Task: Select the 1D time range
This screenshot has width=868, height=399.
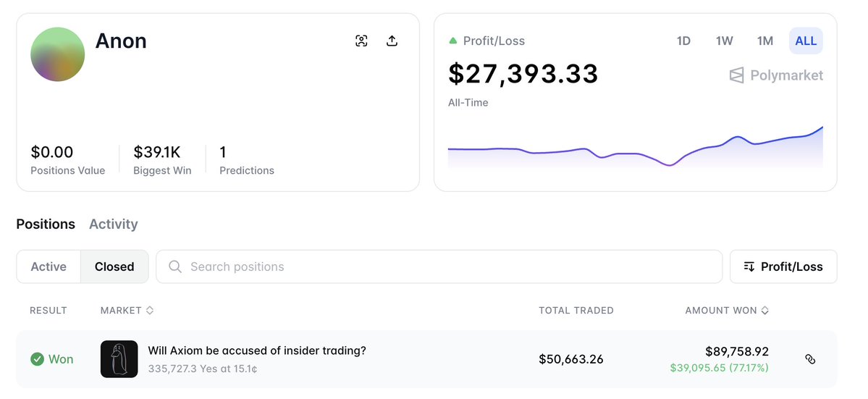Action: (683, 41)
